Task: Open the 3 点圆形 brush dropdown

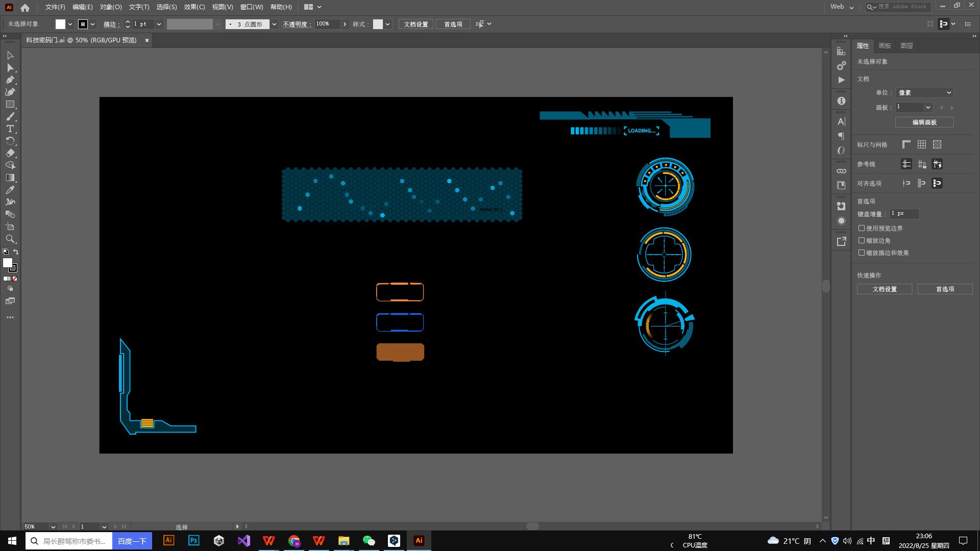Action: point(274,24)
